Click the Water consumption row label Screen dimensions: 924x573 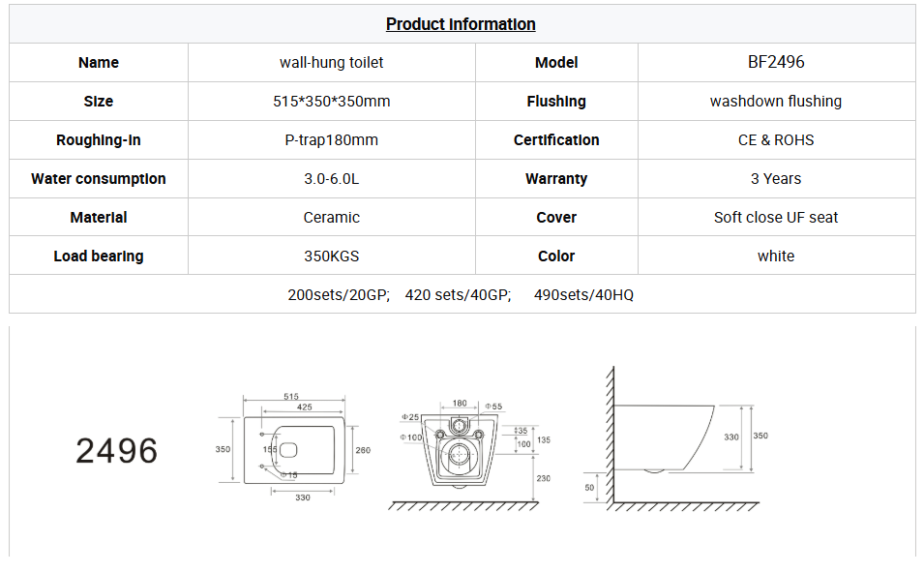pyautogui.click(x=99, y=178)
